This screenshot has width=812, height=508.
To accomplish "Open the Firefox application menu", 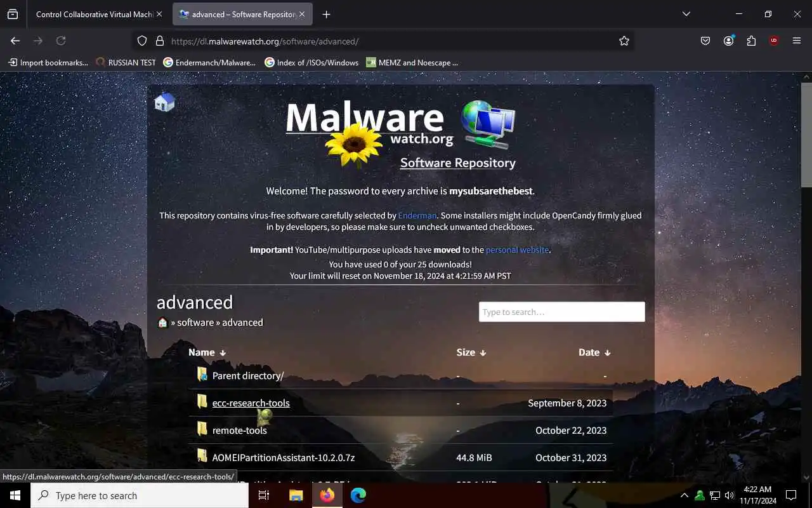I will (797, 41).
